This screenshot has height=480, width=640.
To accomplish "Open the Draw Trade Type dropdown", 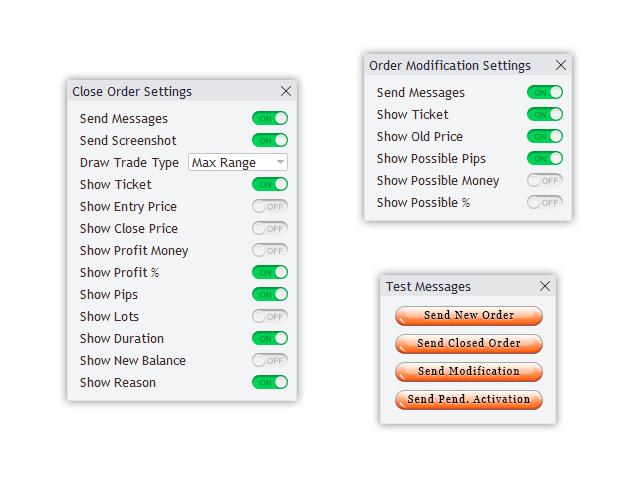I will click(238, 162).
